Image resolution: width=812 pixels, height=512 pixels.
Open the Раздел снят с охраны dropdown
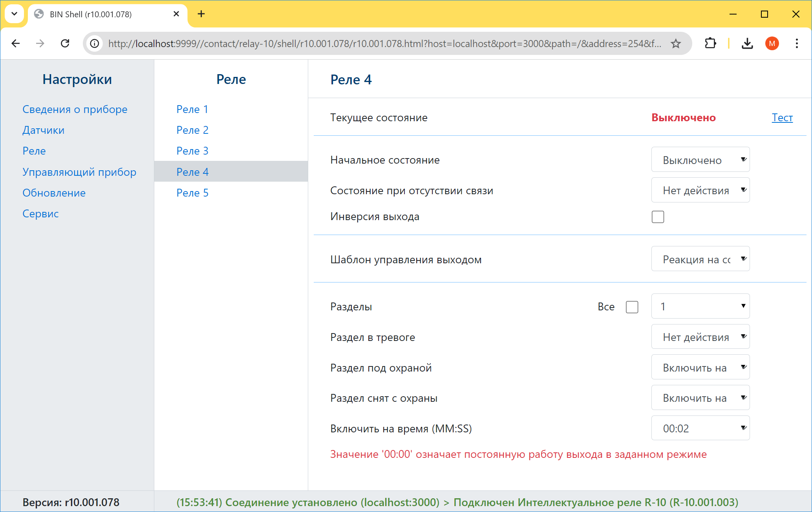click(x=700, y=398)
